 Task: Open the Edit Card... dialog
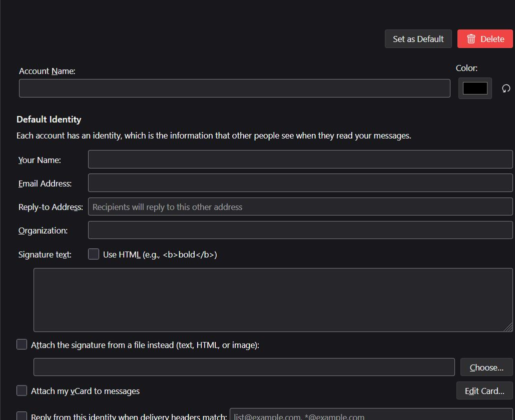pos(484,391)
